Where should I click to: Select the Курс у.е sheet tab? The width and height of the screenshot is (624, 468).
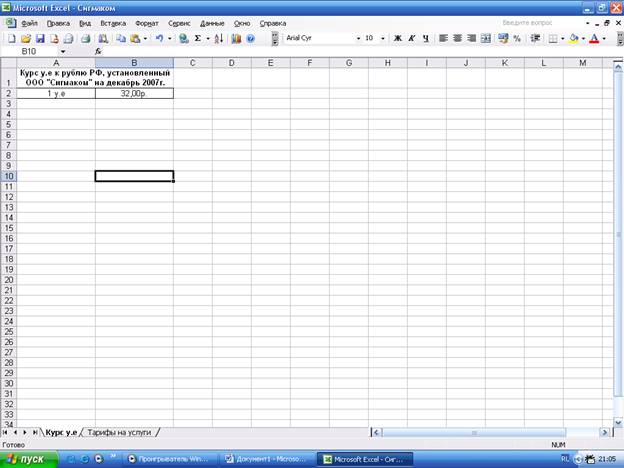click(61, 432)
